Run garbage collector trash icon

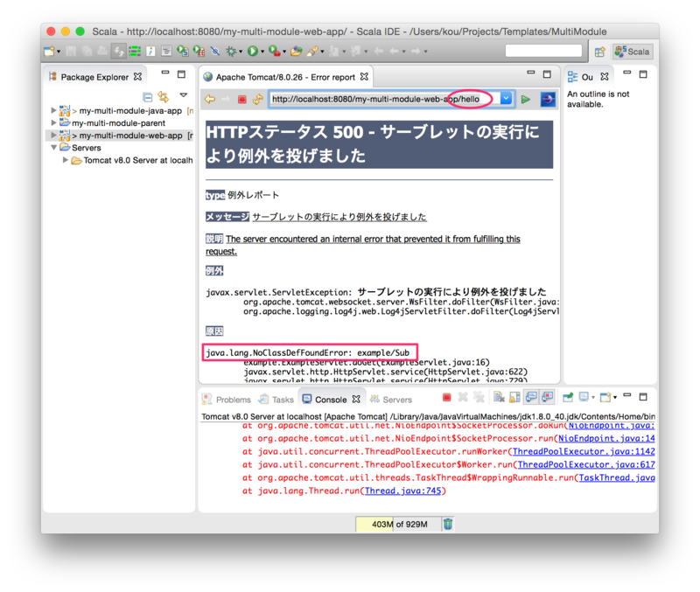[448, 524]
